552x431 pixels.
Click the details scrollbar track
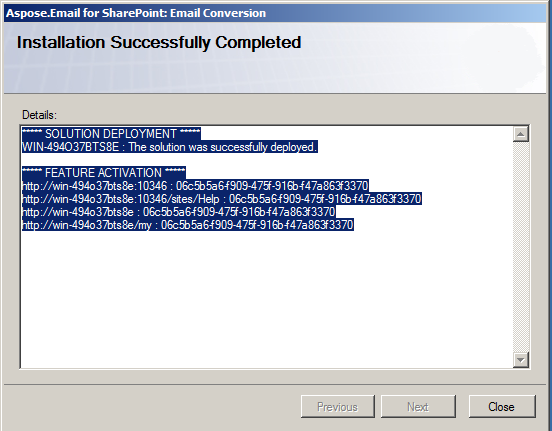point(521,247)
